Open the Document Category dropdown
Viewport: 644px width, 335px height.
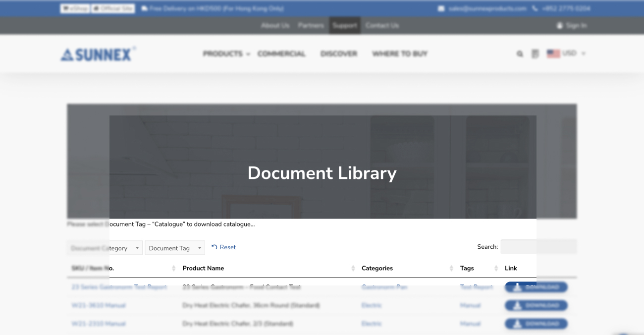105,248
